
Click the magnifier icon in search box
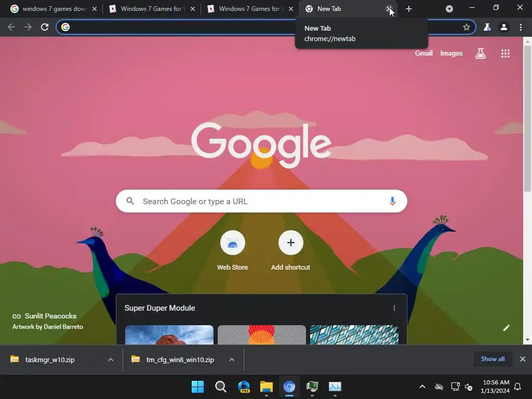point(130,201)
